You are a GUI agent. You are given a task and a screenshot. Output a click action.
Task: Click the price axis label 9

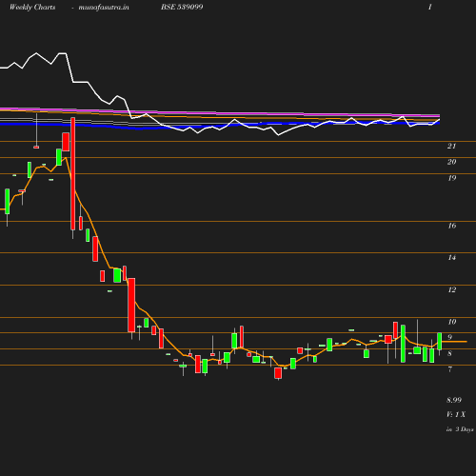point(449,337)
